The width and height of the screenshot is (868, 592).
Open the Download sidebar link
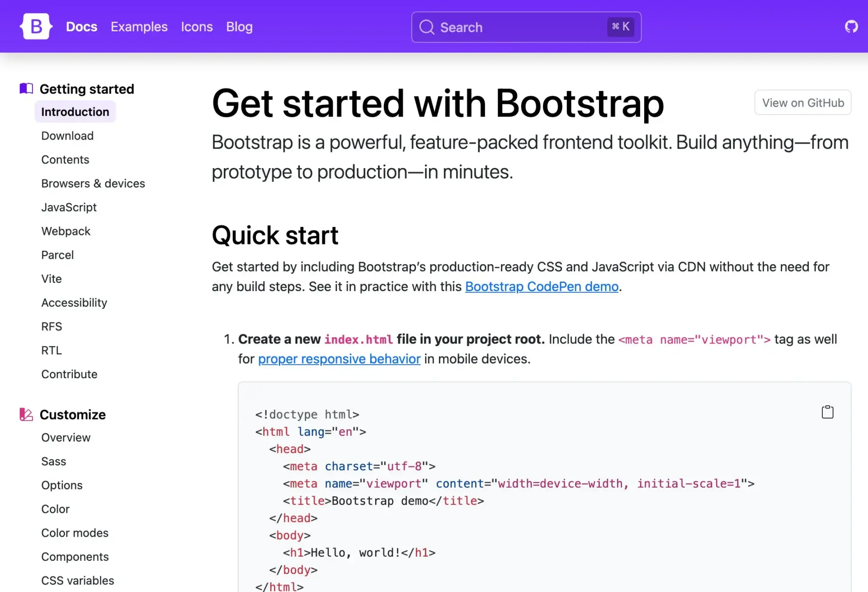coord(67,136)
